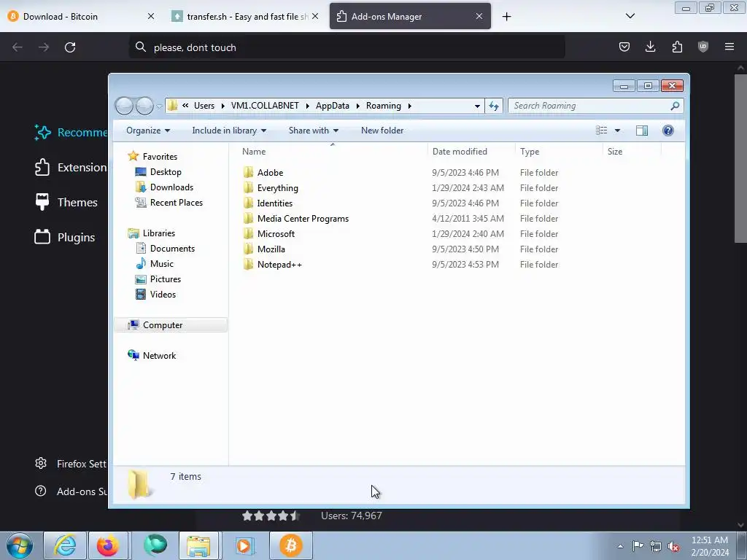Click the Firefox address bar
This screenshot has height=560, width=747.
347,47
